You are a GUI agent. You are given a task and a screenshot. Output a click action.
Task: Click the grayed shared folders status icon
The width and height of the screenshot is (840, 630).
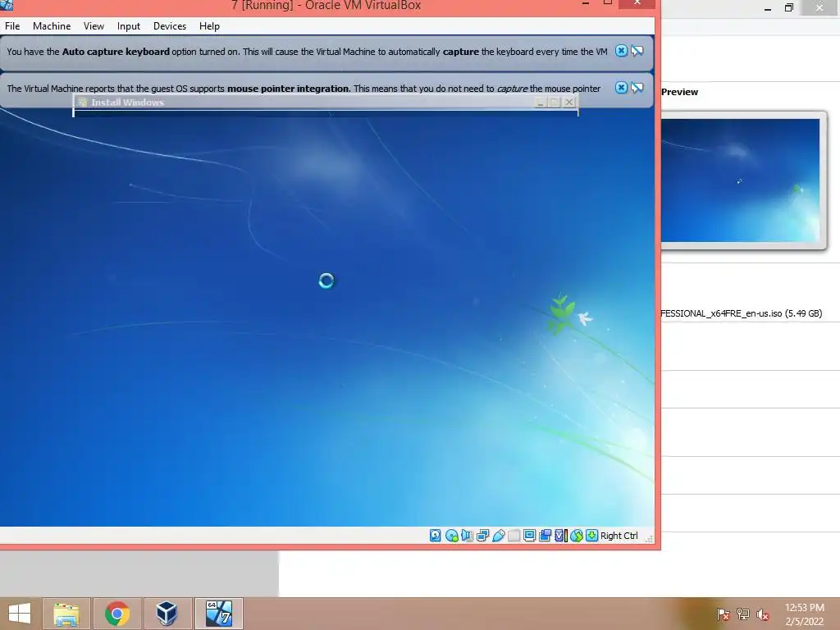(x=514, y=536)
